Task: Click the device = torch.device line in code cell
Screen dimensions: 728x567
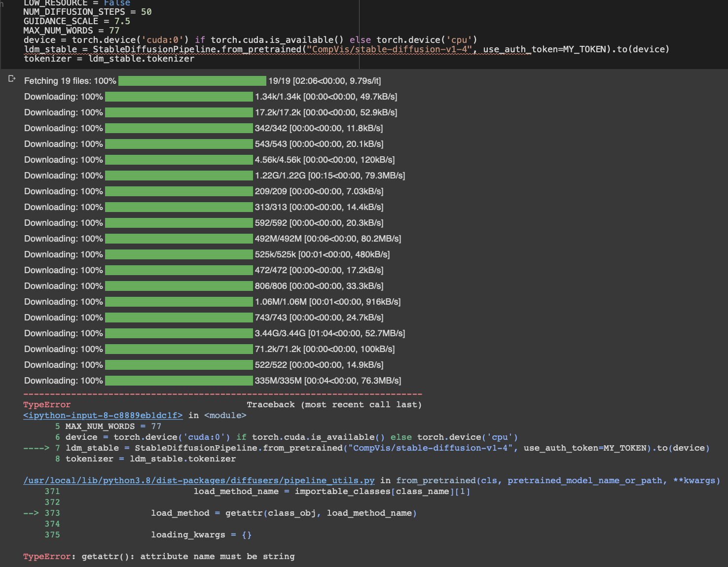Action: (250, 40)
